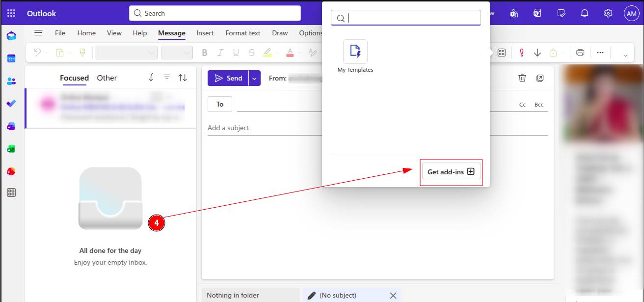Viewport: 644px width, 302px height.
Task: Toggle the navigation pane hamburger menu
Action: (x=38, y=33)
